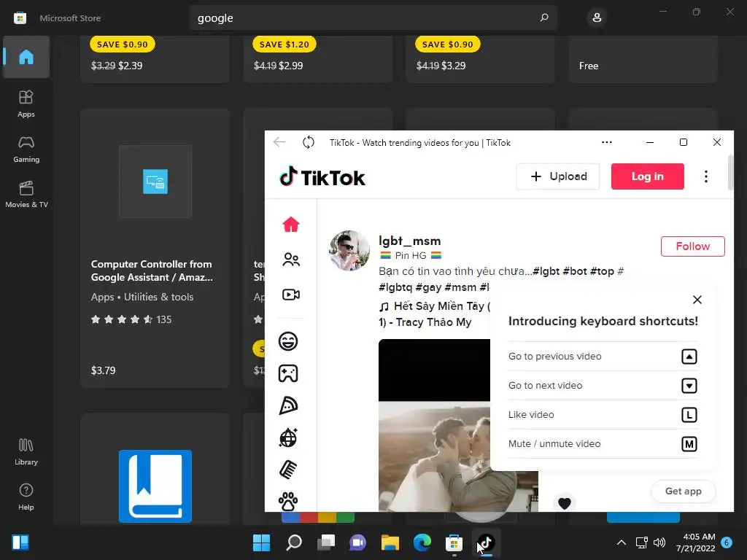Open the Library in Microsoft Store
The image size is (747, 560).
pos(26,451)
